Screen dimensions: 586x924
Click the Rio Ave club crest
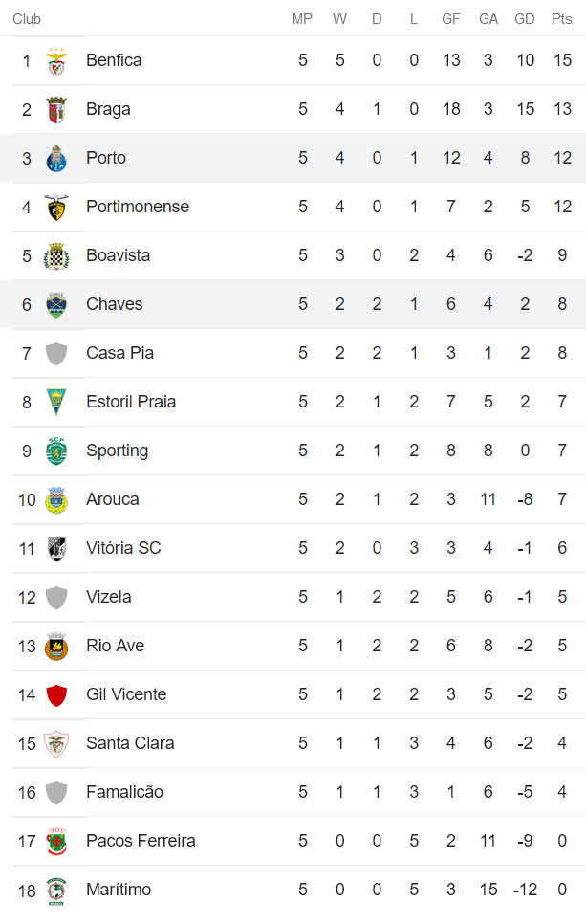(x=56, y=647)
